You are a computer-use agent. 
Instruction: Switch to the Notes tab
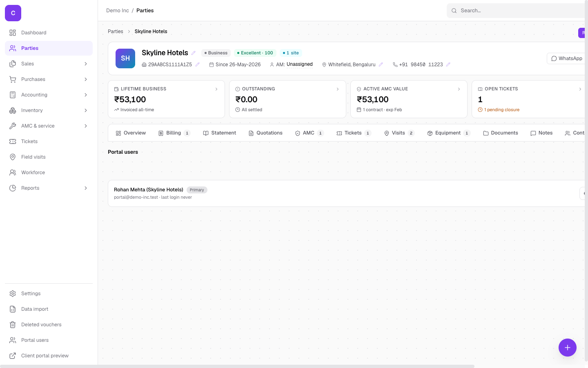[541, 133]
